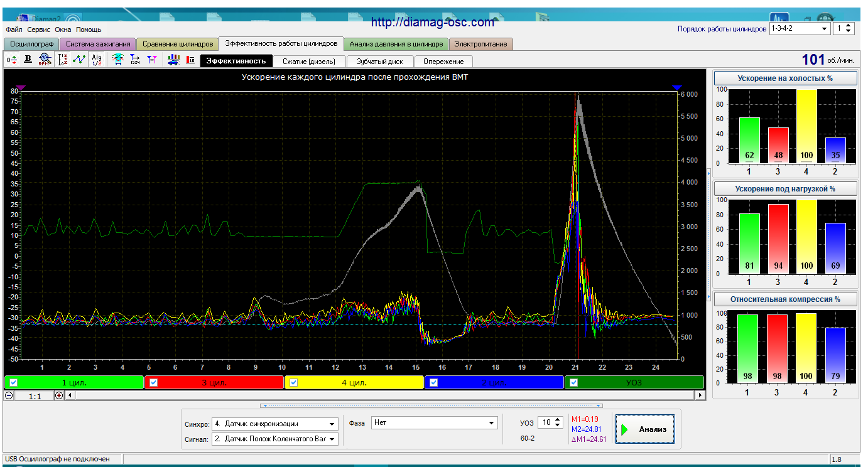Select the Эффективность sub-tab
Image resolution: width=868 pixels, height=467 pixels.
pos(236,61)
